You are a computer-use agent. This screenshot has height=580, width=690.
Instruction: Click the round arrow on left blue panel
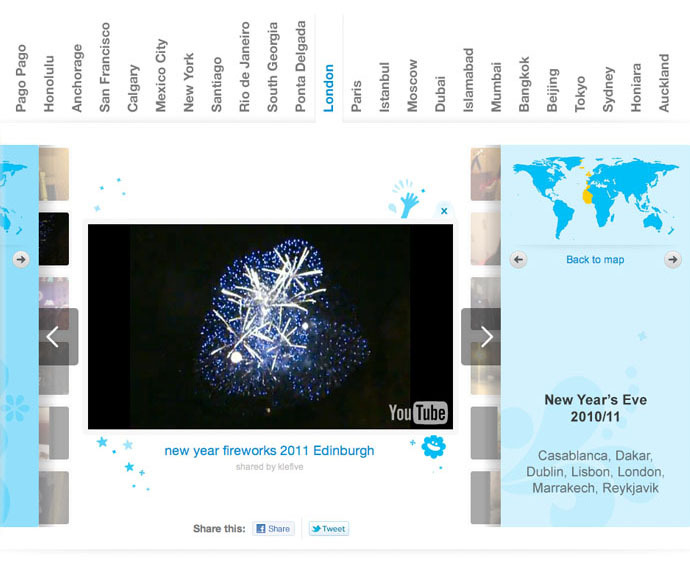pyautogui.click(x=21, y=259)
